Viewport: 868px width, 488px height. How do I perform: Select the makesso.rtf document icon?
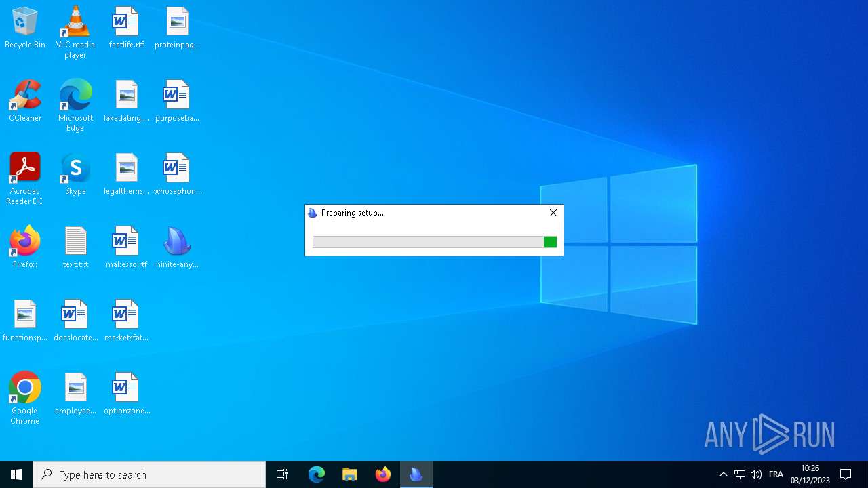tap(126, 248)
